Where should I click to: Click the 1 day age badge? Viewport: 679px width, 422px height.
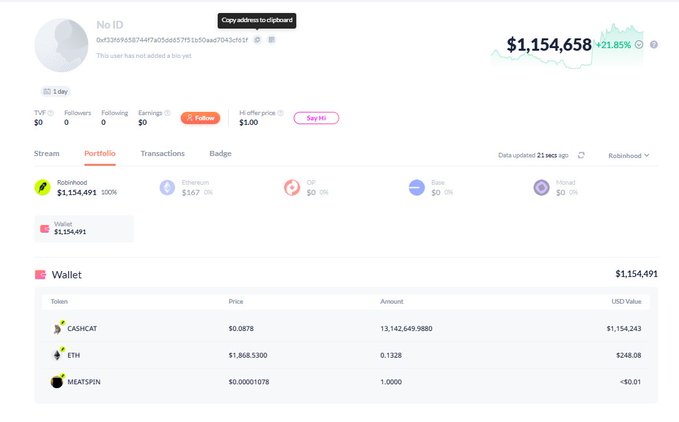[56, 91]
